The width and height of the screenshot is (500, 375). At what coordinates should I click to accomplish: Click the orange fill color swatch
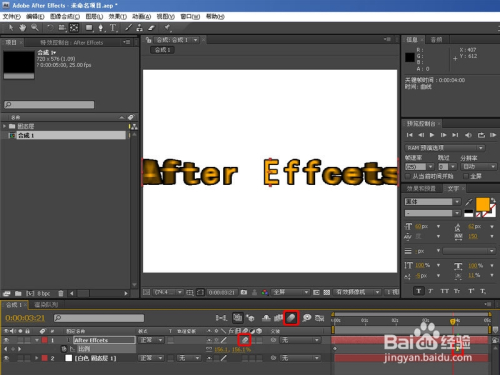pos(482,204)
